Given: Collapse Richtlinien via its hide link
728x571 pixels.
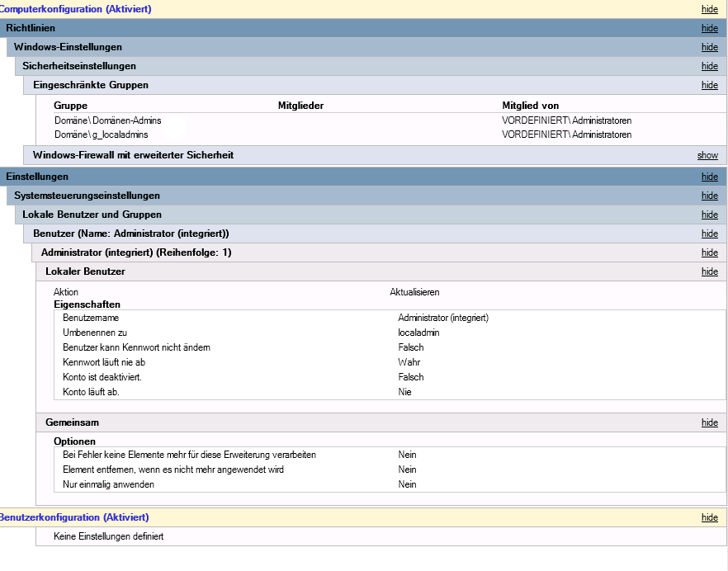Looking at the screenshot, I should (x=710, y=28).
